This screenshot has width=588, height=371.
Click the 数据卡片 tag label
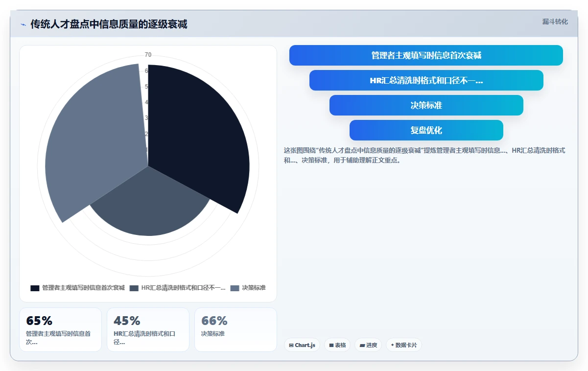point(406,345)
